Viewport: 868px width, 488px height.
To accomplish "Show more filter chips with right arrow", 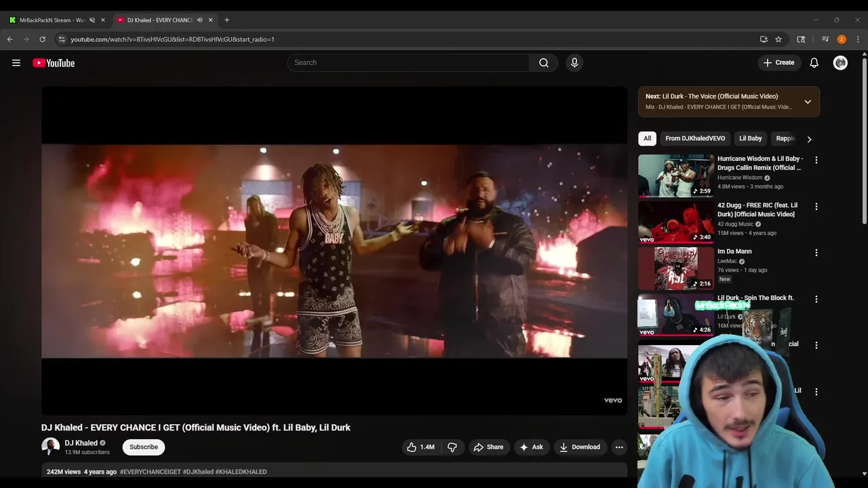I will 809,139.
